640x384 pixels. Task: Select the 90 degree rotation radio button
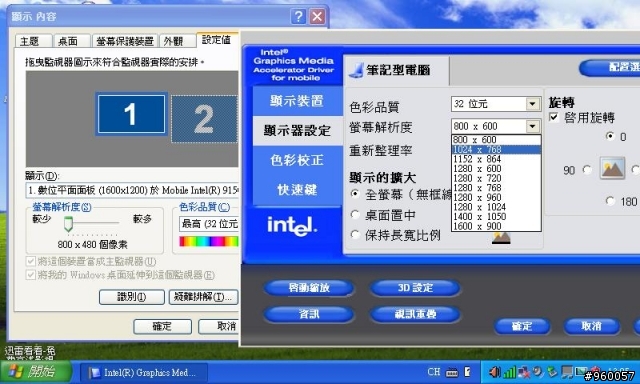[587, 169]
